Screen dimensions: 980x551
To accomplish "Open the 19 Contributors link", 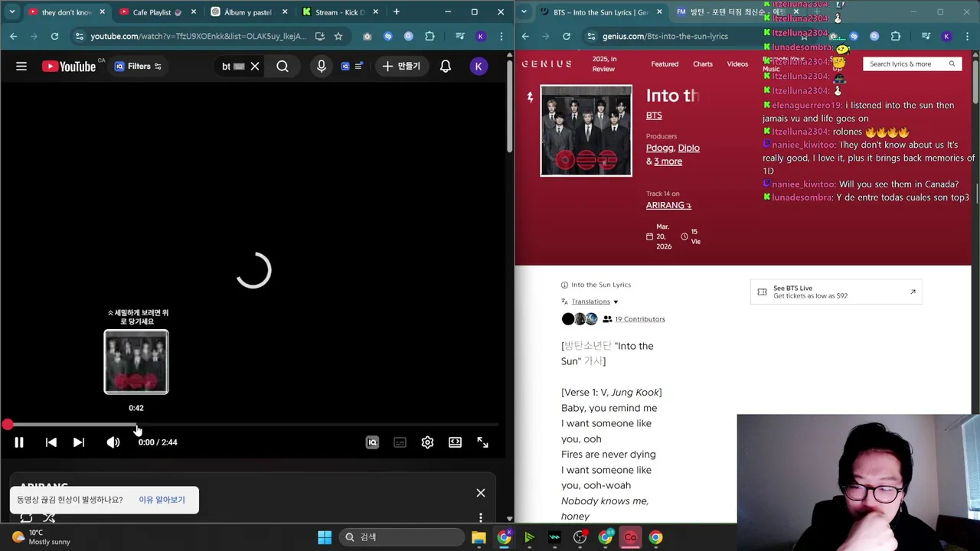I will pyautogui.click(x=640, y=319).
